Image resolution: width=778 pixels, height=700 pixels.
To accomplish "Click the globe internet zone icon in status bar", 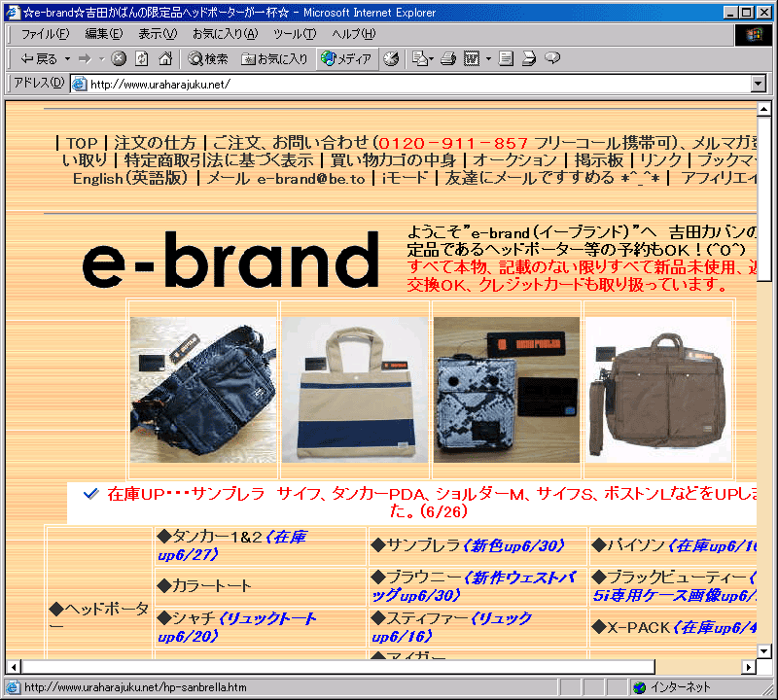I will point(640,687).
